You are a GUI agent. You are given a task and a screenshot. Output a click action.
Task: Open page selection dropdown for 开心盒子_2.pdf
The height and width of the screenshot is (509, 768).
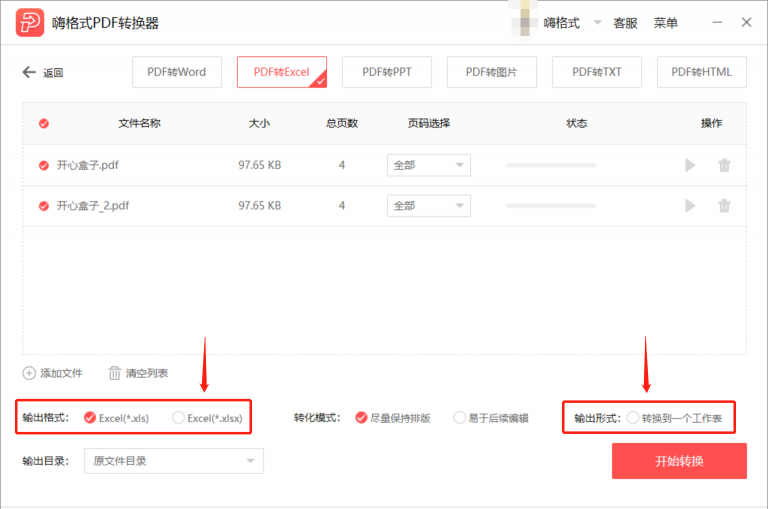[429, 206]
